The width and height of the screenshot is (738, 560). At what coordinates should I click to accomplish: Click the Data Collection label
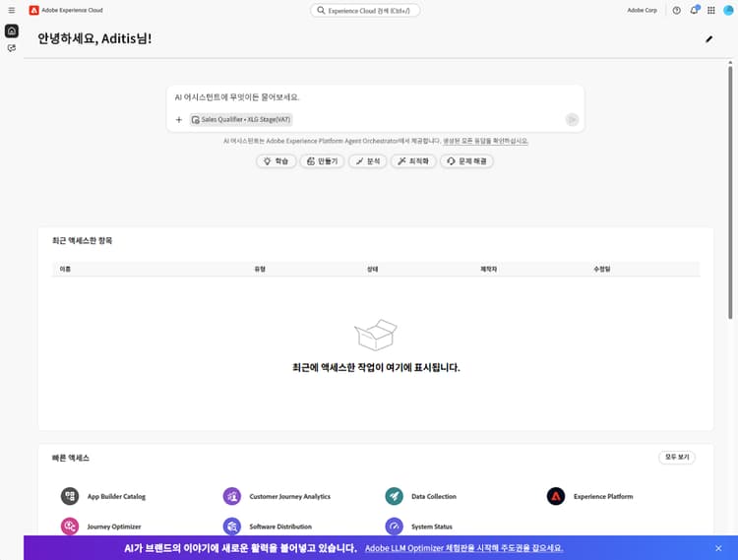(x=434, y=496)
